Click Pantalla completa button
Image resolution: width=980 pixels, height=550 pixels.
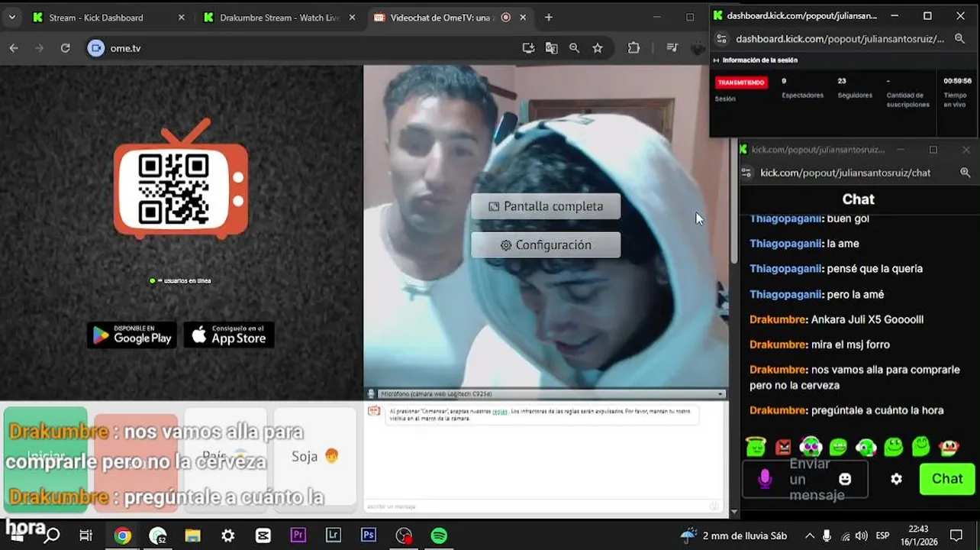pos(546,206)
